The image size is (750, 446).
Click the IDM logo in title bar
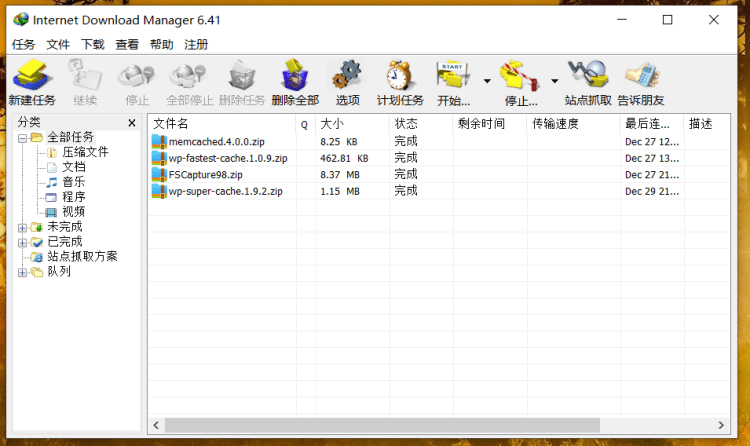[21, 20]
